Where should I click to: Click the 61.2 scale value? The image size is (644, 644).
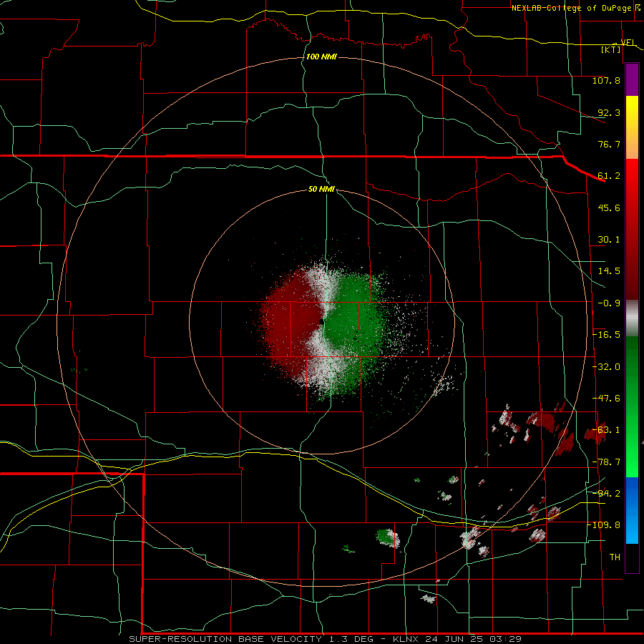pyautogui.click(x=609, y=176)
